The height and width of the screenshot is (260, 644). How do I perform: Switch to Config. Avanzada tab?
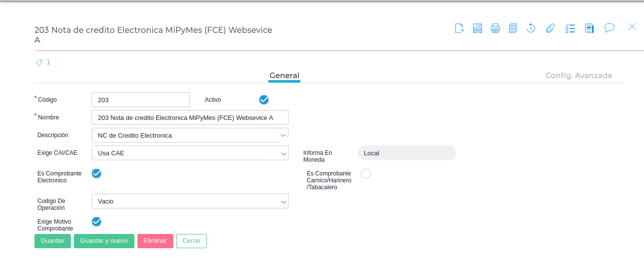(x=579, y=76)
